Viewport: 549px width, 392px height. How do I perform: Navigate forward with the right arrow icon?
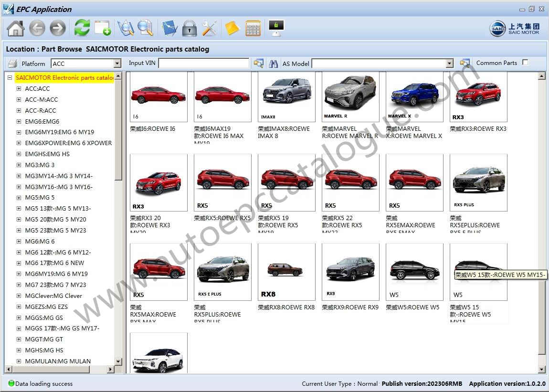point(58,28)
